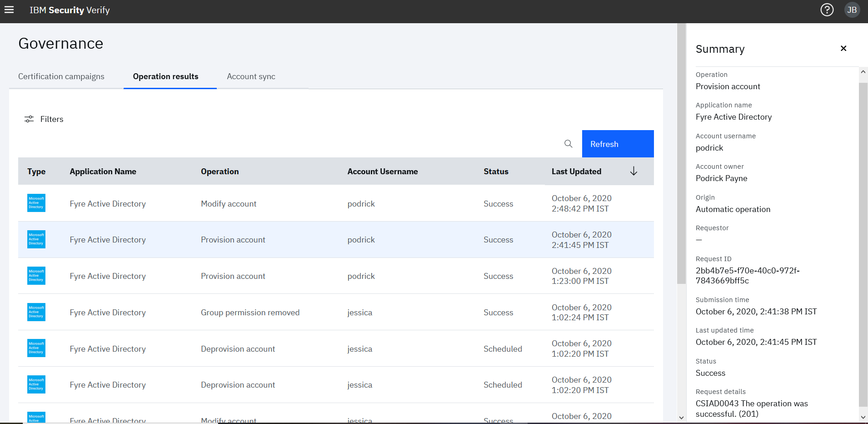Screen dimensions: 868x424
Task: Click the main page vertical scrollbar
Action: [x=681, y=154]
